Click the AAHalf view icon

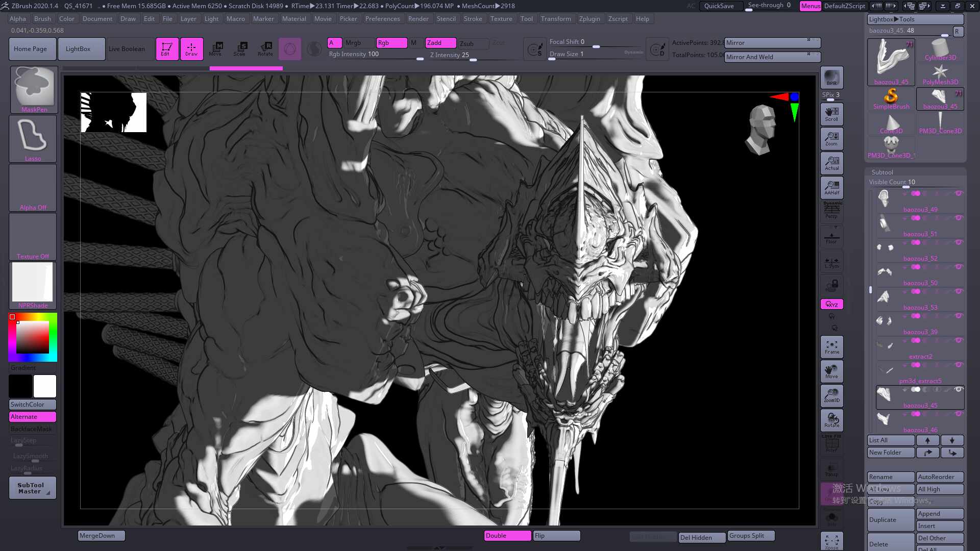tap(831, 188)
